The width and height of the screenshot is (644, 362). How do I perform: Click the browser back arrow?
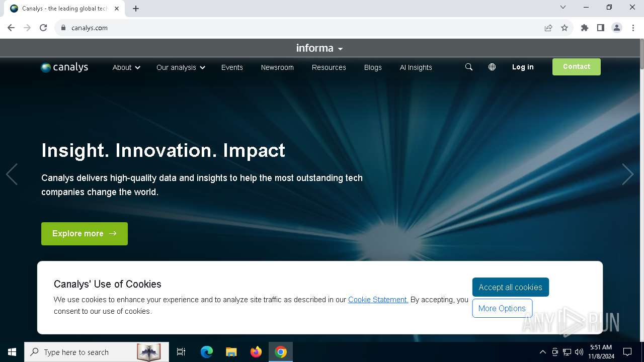pos(11,28)
